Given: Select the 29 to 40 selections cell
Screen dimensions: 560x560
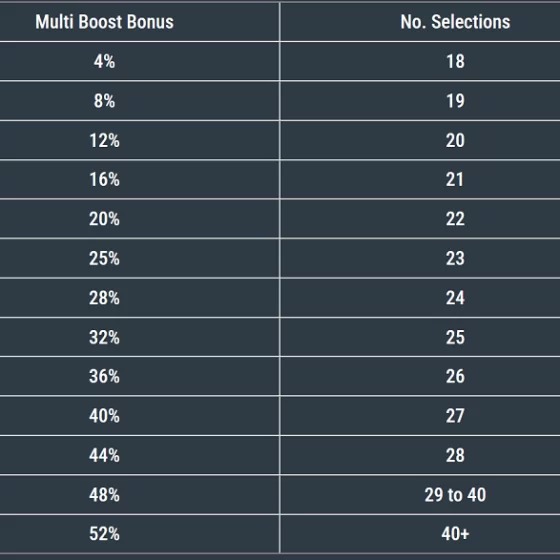Looking at the screenshot, I should click(x=455, y=495).
